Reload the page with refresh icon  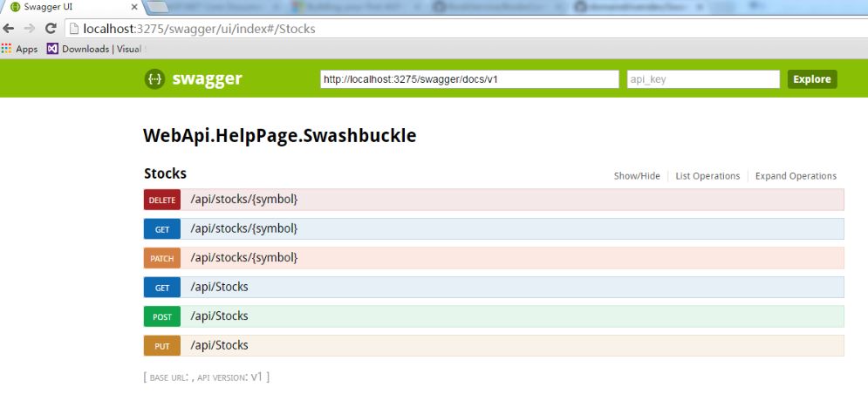coord(51,29)
